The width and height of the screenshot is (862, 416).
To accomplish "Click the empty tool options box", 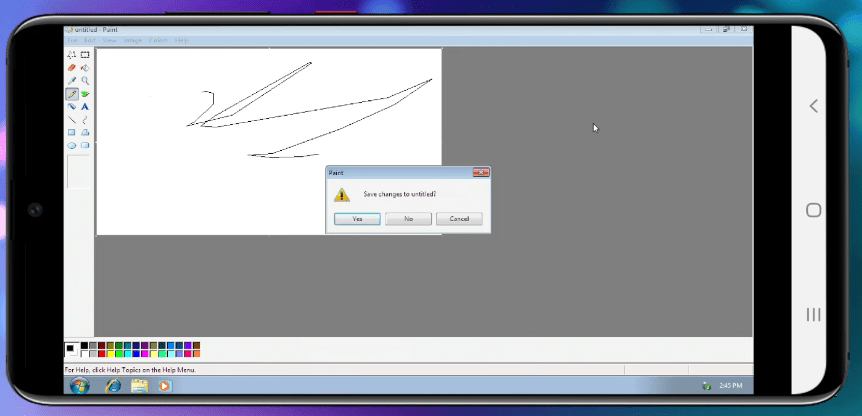I will 78,172.
